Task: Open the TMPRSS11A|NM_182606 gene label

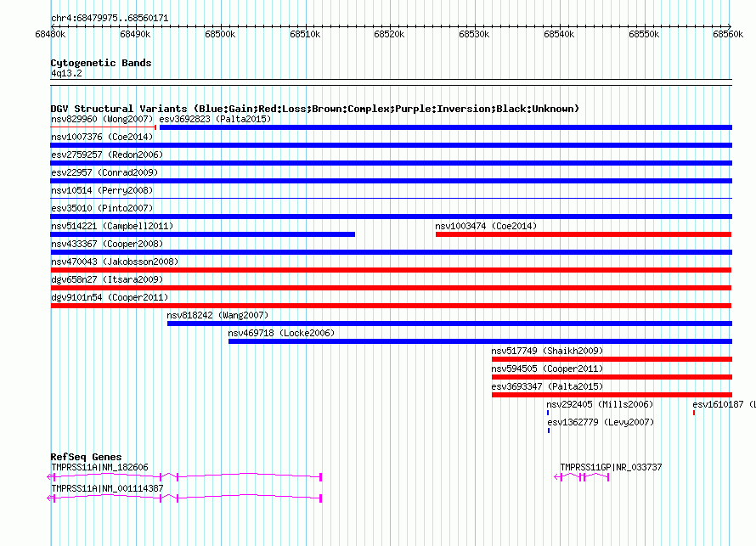Action: pos(99,467)
